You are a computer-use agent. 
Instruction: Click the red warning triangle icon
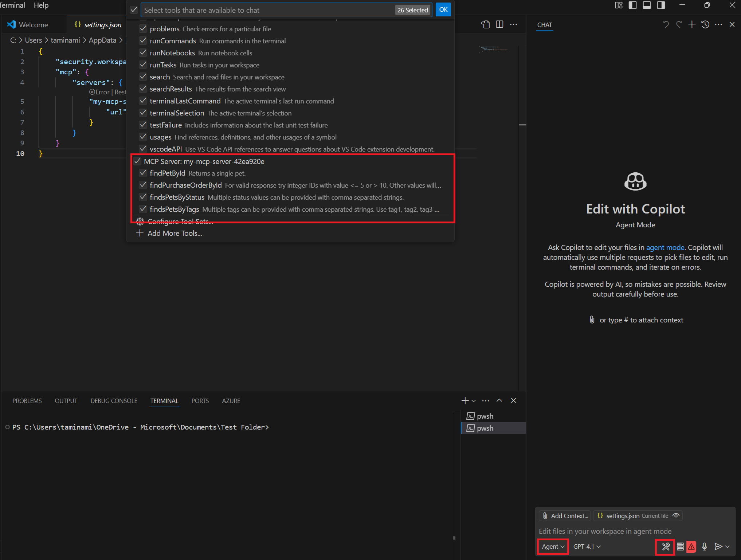(x=691, y=546)
